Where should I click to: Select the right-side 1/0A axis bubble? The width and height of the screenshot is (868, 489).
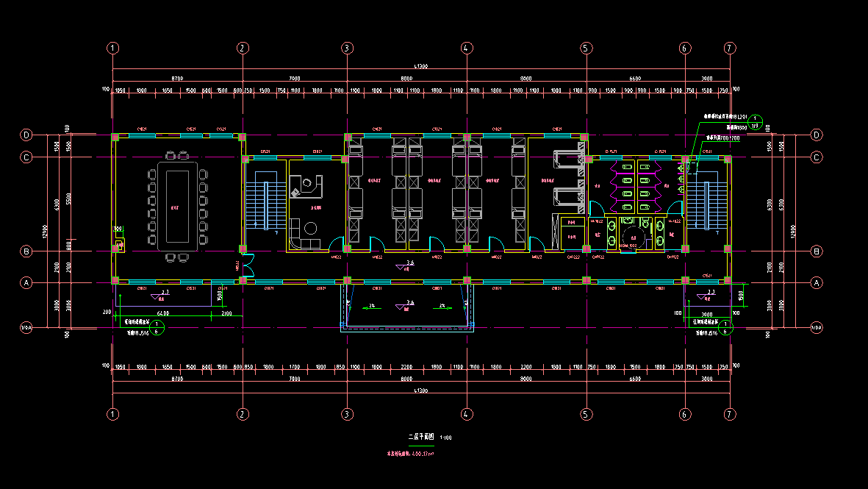817,327
